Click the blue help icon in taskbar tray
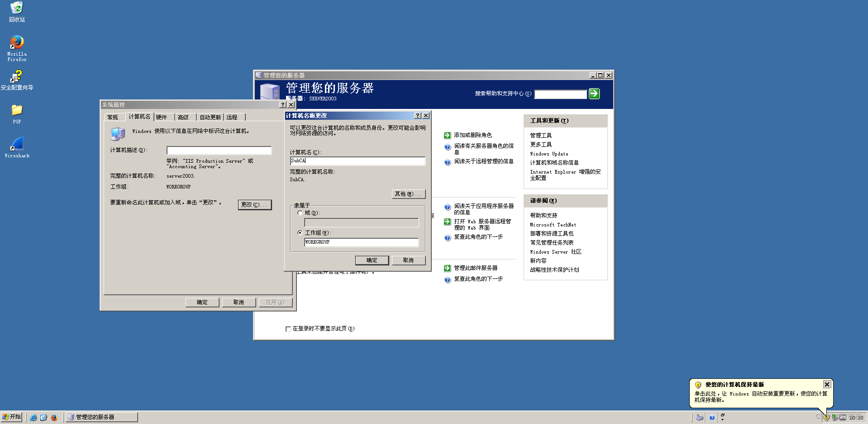This screenshot has height=424, width=868. (712, 417)
